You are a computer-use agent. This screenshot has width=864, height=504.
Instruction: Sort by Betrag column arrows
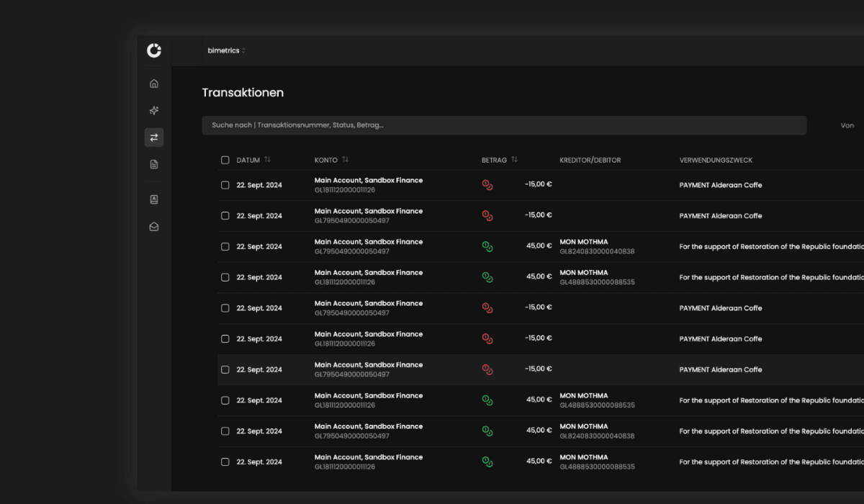coord(515,160)
